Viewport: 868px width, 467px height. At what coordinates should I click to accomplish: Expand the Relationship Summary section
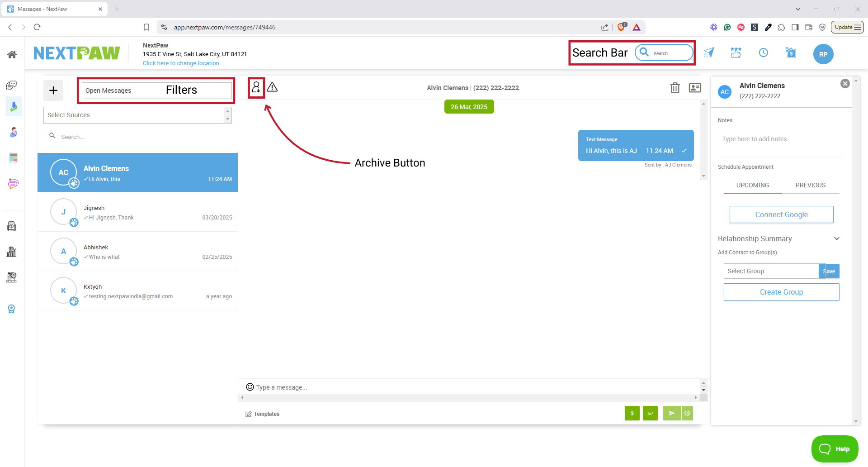836,238
